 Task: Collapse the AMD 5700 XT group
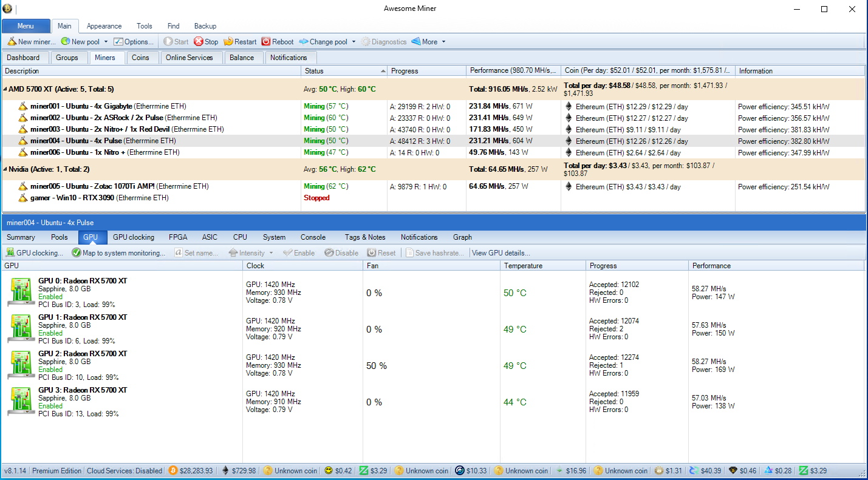[x=5, y=89]
